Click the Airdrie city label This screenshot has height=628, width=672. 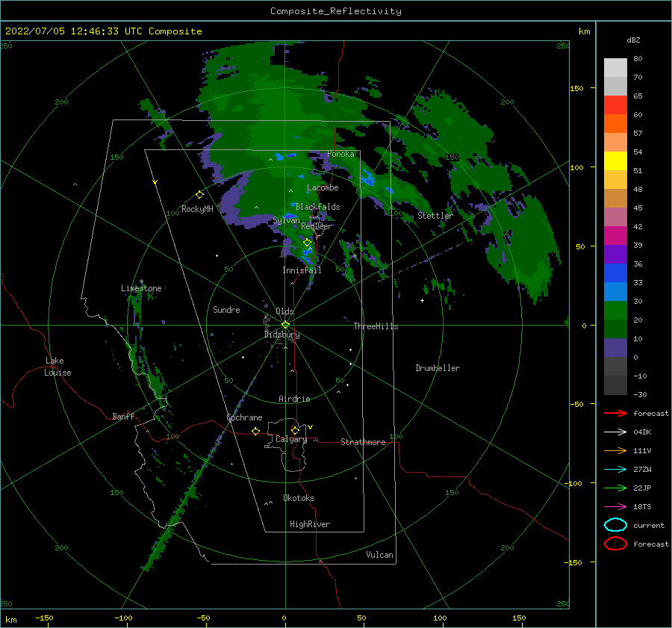click(294, 399)
